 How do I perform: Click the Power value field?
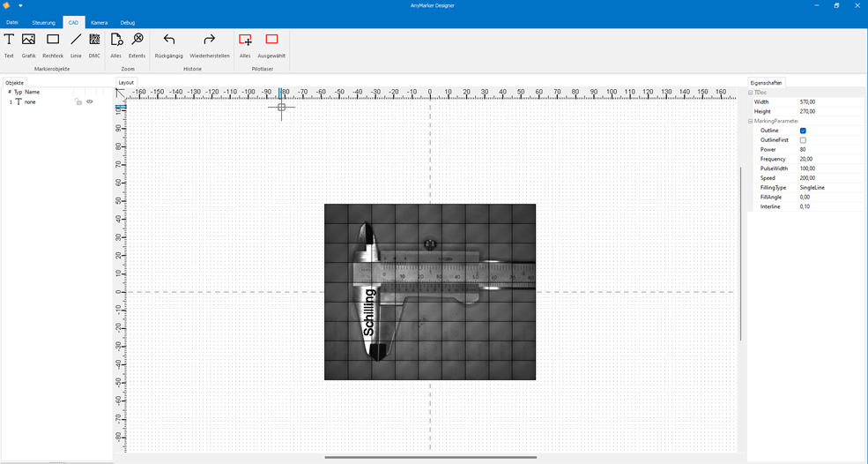(828, 150)
